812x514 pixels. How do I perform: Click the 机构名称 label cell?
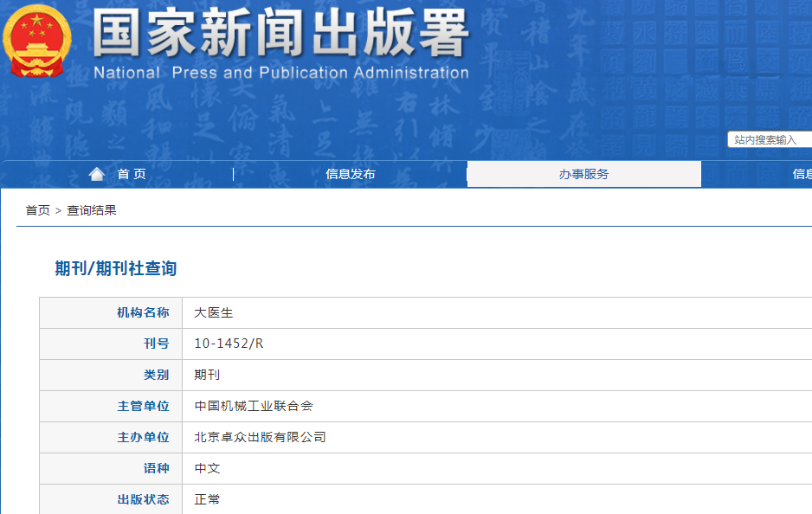[111, 312]
